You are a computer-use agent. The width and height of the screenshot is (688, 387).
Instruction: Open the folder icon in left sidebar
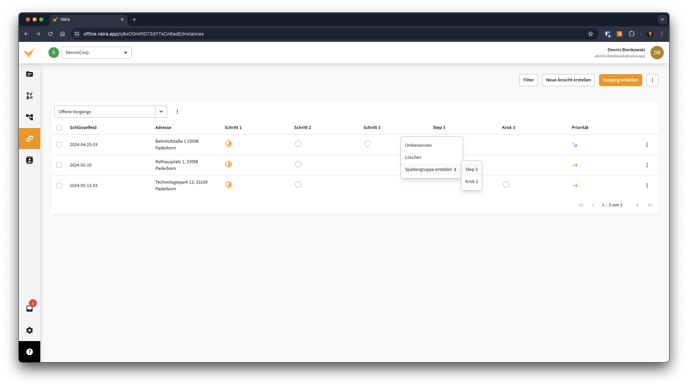click(x=29, y=74)
